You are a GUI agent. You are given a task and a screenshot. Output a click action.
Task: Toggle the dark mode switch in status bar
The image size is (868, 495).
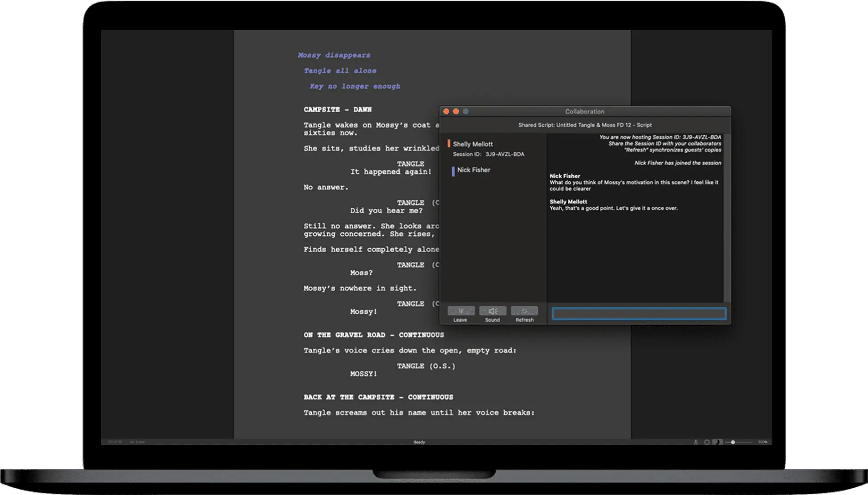(717, 442)
